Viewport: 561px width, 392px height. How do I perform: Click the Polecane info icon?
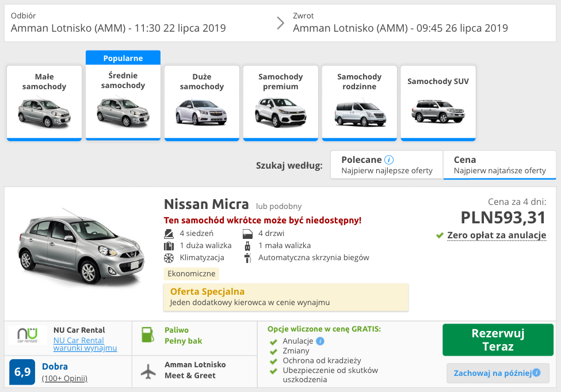coord(389,159)
